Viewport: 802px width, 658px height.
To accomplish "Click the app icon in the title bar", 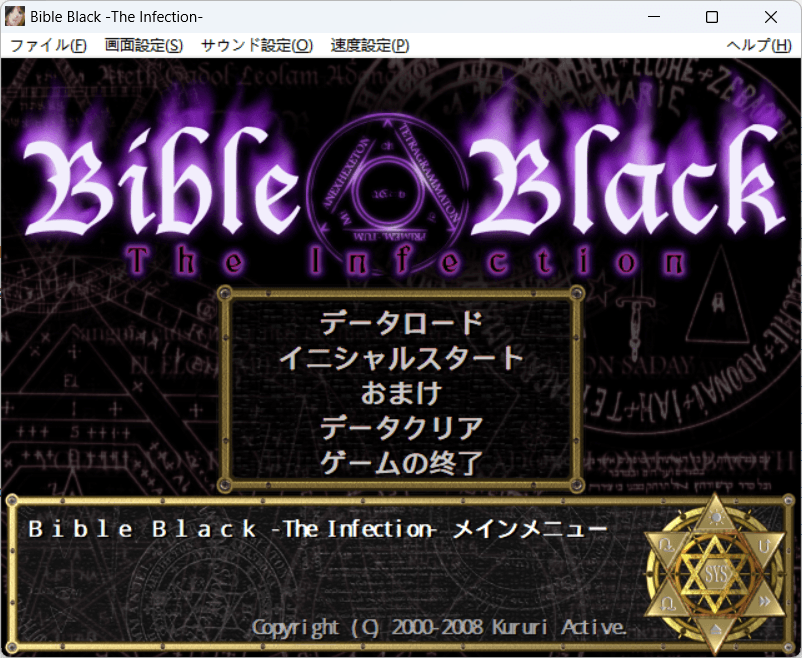I will (x=15, y=16).
